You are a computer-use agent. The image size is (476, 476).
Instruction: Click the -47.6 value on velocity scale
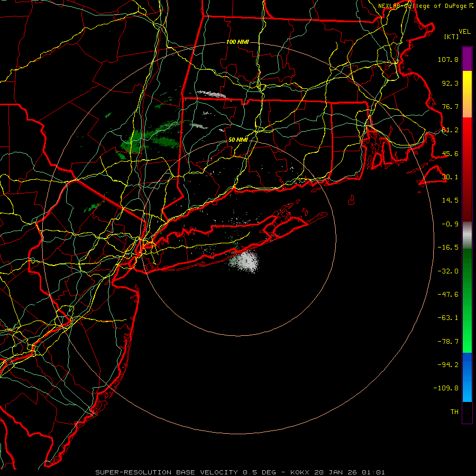coord(448,295)
